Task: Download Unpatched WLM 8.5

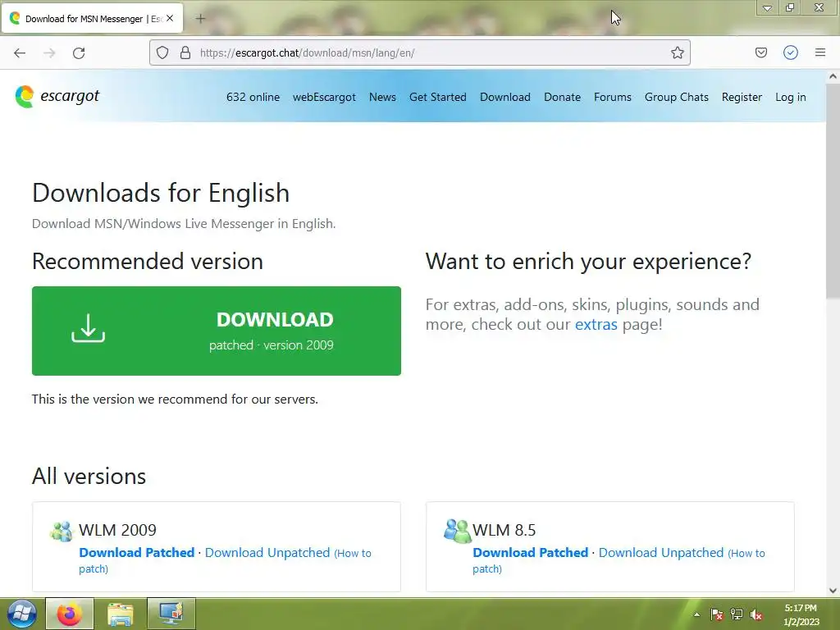Action: (x=661, y=552)
